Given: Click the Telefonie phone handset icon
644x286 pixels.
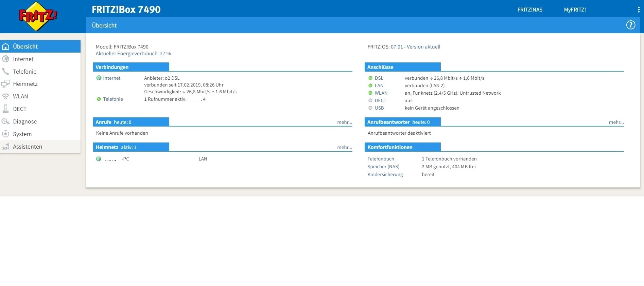Looking at the screenshot, I should coord(6,72).
